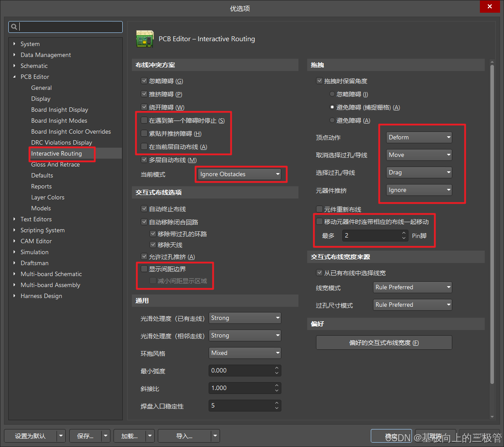Screen dimensions: 504x447
Task: Open the 选择过孔/导线 Drag dropdown
Action: (419, 172)
